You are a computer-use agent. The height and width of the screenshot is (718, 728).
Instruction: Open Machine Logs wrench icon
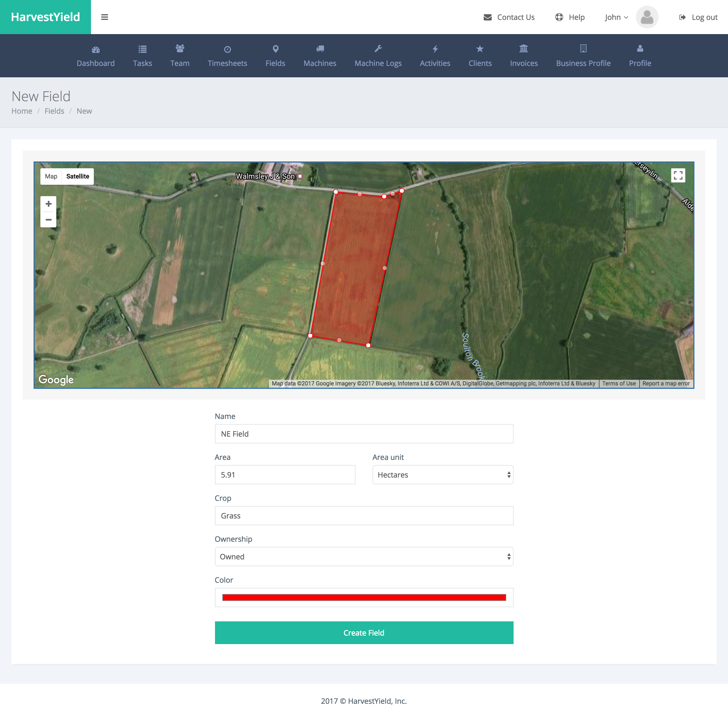[378, 49]
